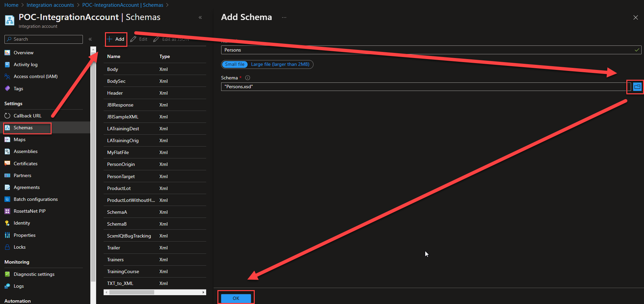Collapse the Schemas blade panel
Image resolution: width=644 pixels, height=304 pixels.
pos(200,17)
